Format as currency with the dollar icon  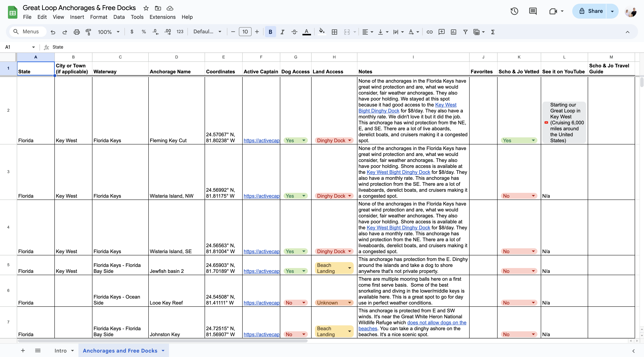[x=132, y=32]
